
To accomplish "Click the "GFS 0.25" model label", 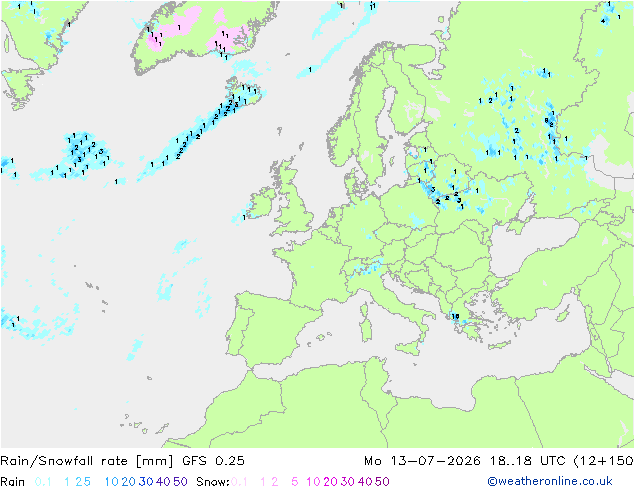I will click(213, 461).
